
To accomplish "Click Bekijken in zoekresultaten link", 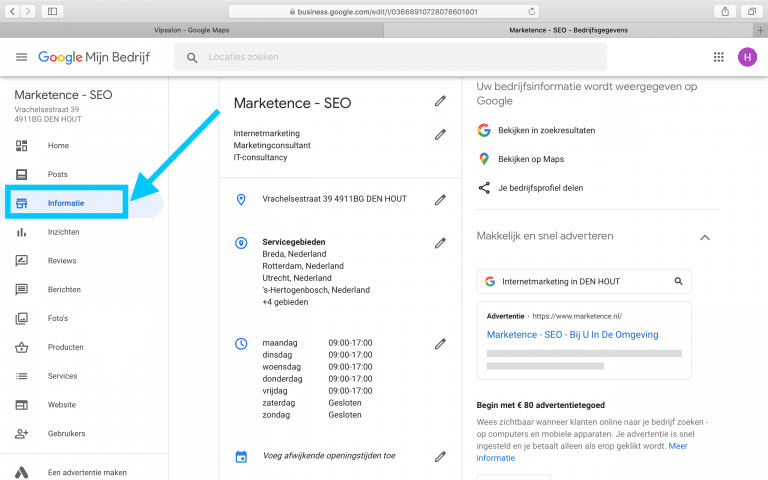I will click(546, 130).
